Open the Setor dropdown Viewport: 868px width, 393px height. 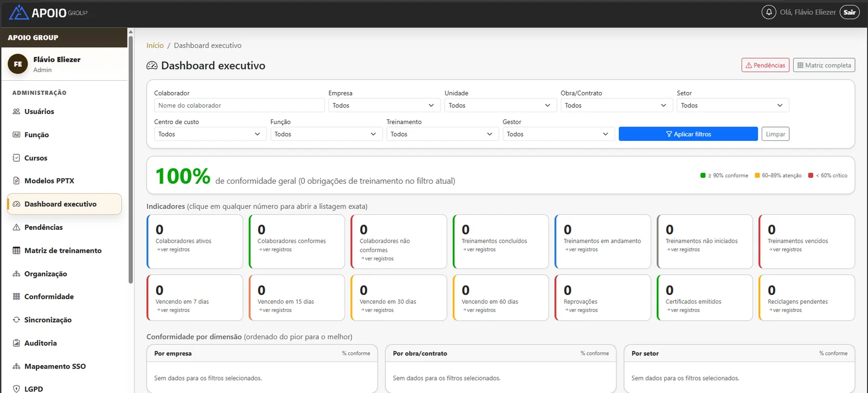pyautogui.click(x=732, y=106)
